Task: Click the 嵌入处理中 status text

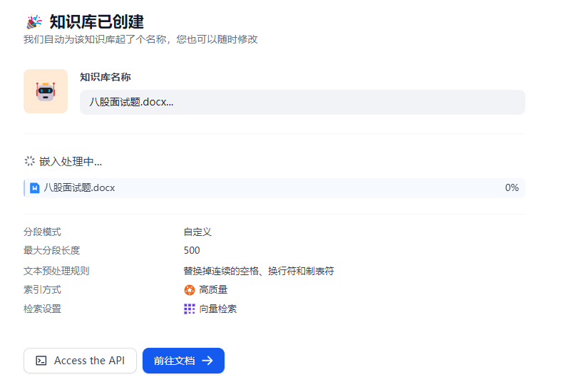Action: point(71,162)
